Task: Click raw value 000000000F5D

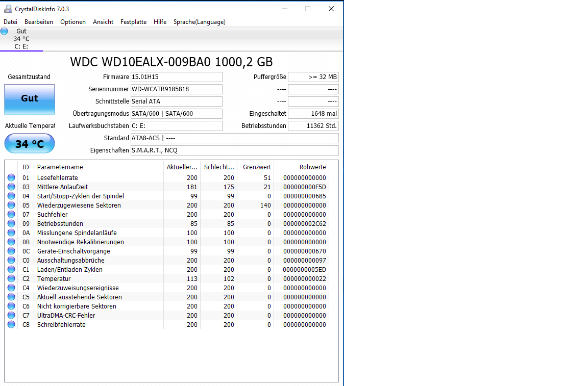Action: (305, 187)
